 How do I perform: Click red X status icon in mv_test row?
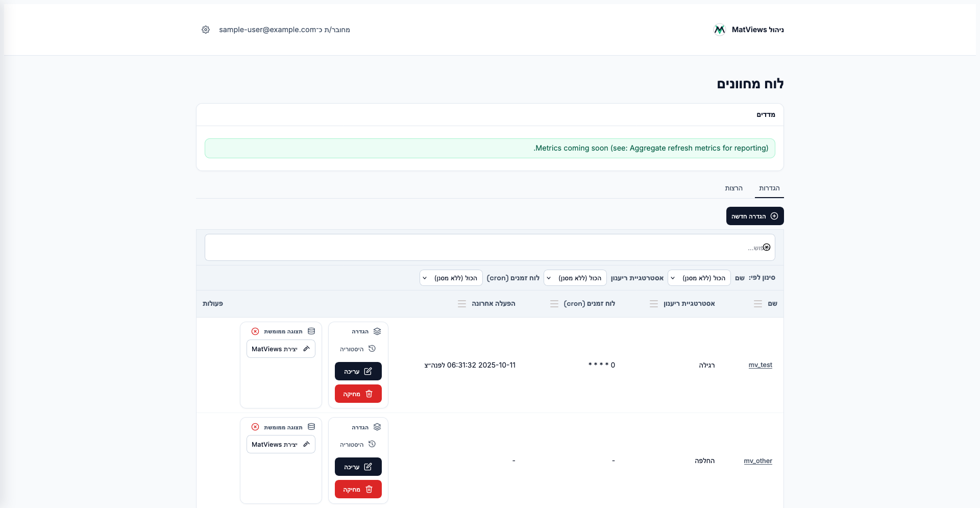[x=255, y=331]
